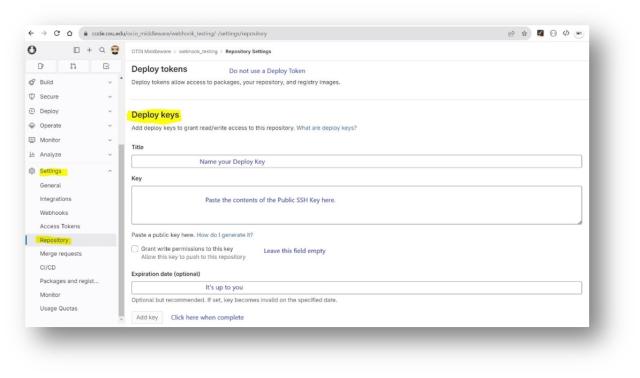Click the sidebar vertical scrollbar
Image resolution: width=640 pixels, height=378 pixels.
click(x=121, y=230)
